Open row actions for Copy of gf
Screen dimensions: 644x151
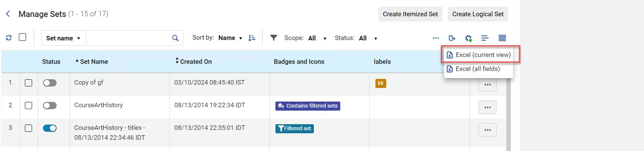coord(487,85)
